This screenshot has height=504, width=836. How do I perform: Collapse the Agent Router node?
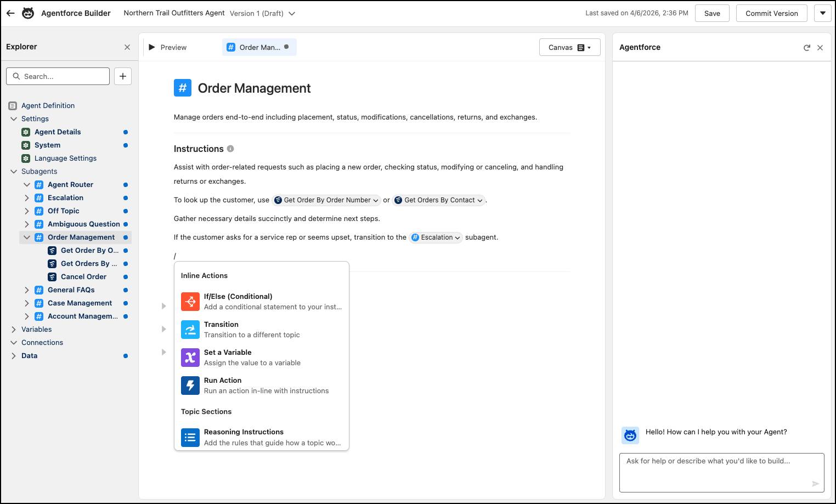(x=27, y=184)
